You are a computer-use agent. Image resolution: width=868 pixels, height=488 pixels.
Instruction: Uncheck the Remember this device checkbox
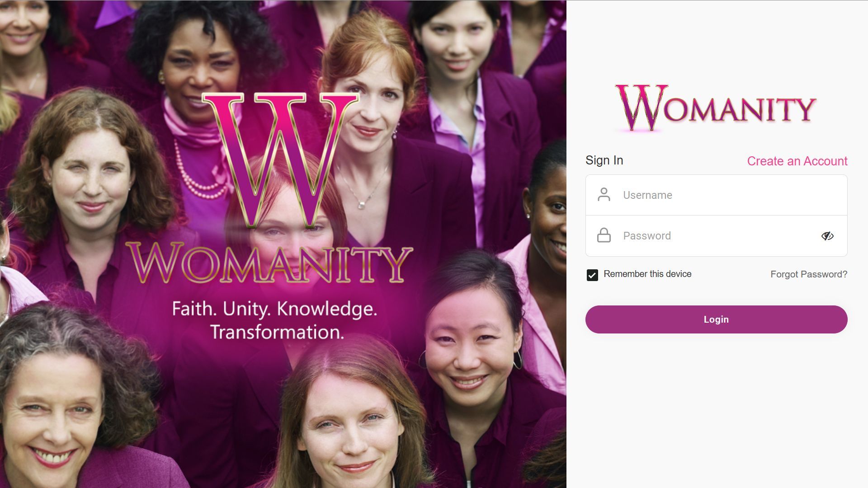(x=592, y=275)
